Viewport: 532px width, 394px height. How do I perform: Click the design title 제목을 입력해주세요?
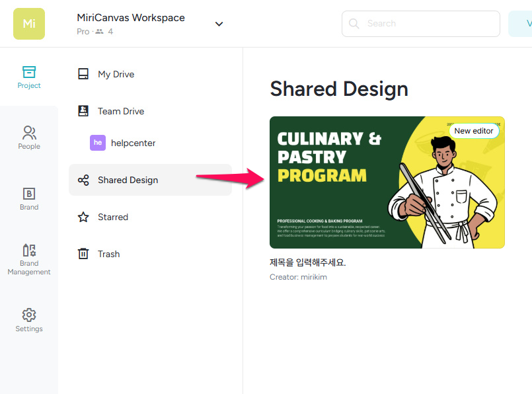[308, 262]
